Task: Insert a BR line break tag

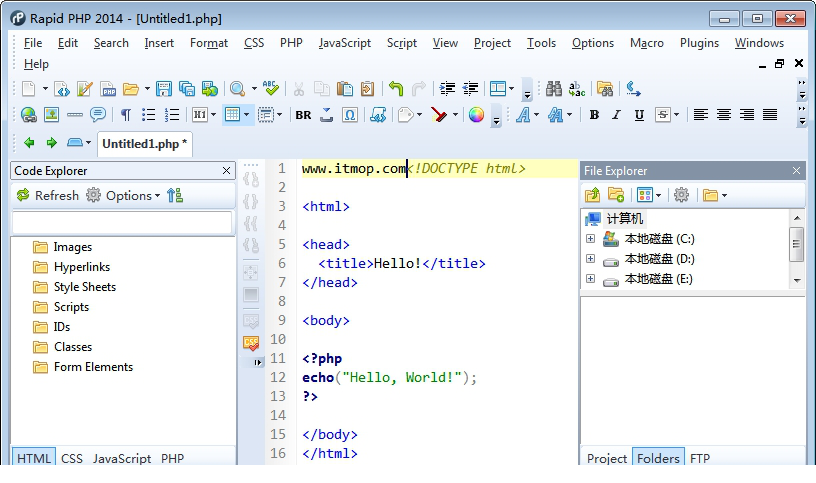Action: tap(303, 115)
